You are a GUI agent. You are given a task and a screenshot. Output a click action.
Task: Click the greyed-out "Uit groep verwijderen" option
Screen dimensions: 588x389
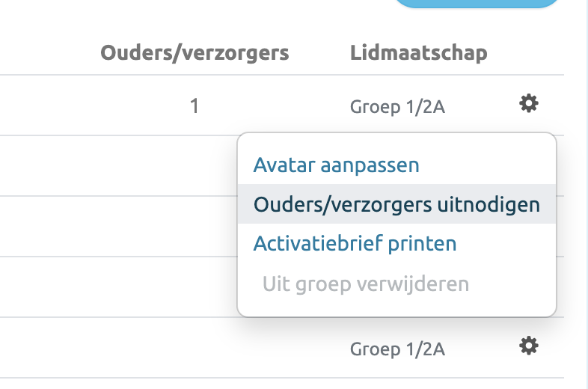tap(365, 284)
